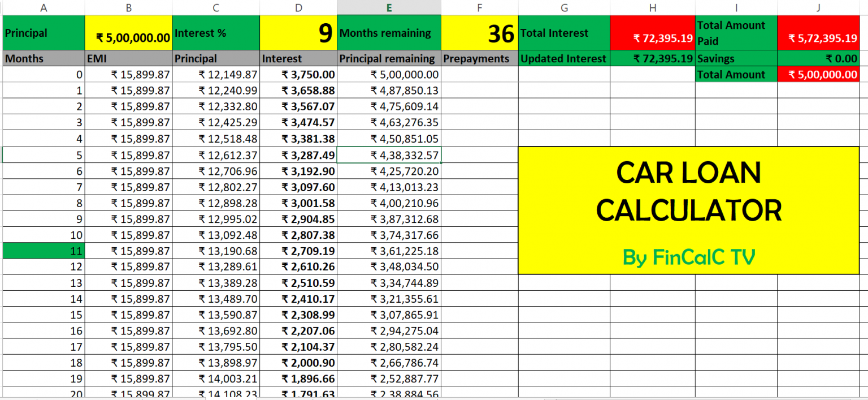This screenshot has height=400, width=868.
Task: Select column H header
Action: [x=653, y=7]
